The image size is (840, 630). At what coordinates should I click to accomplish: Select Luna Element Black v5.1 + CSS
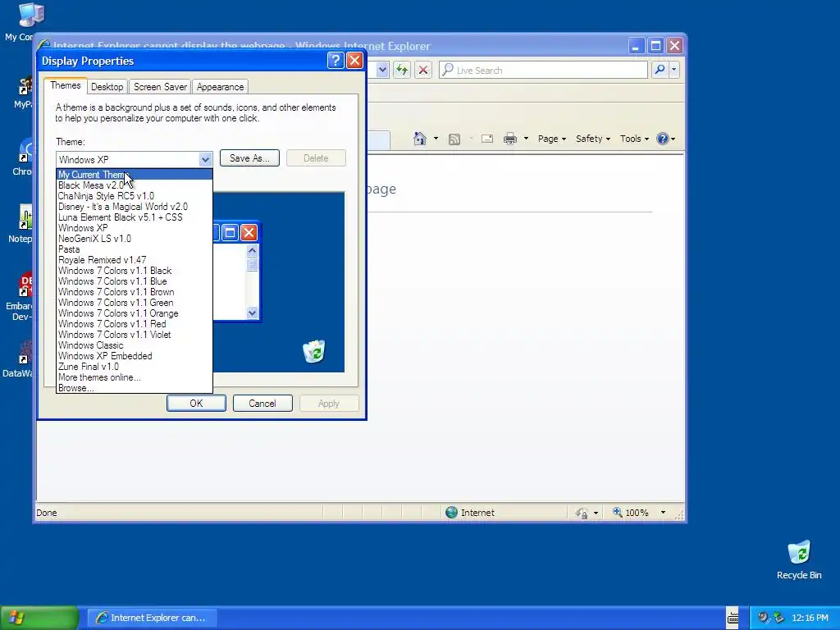point(134,217)
